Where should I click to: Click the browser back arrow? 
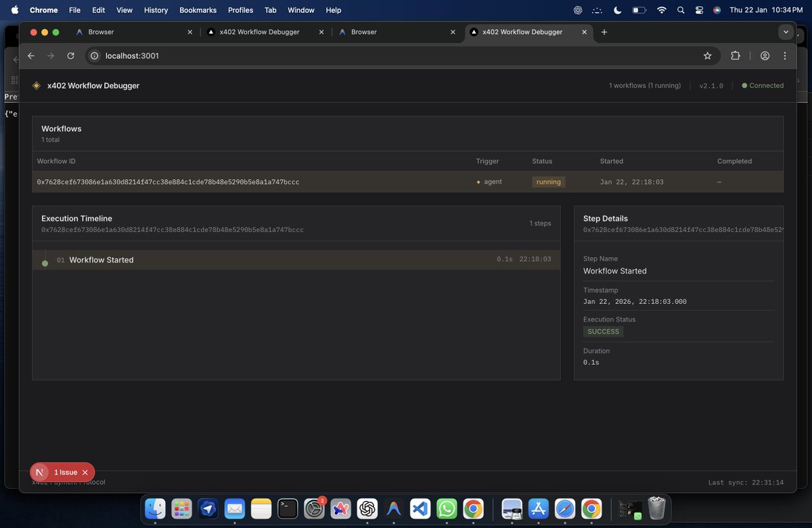(31, 56)
